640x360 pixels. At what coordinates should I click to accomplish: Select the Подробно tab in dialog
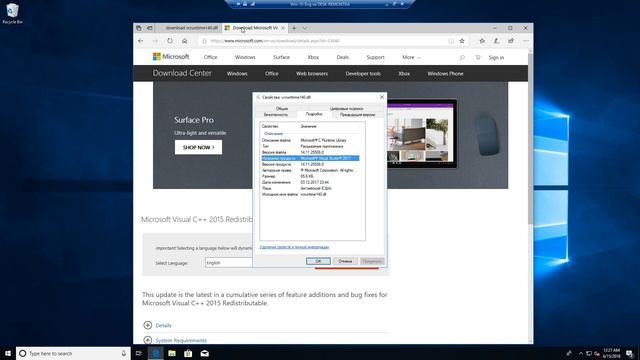click(314, 114)
